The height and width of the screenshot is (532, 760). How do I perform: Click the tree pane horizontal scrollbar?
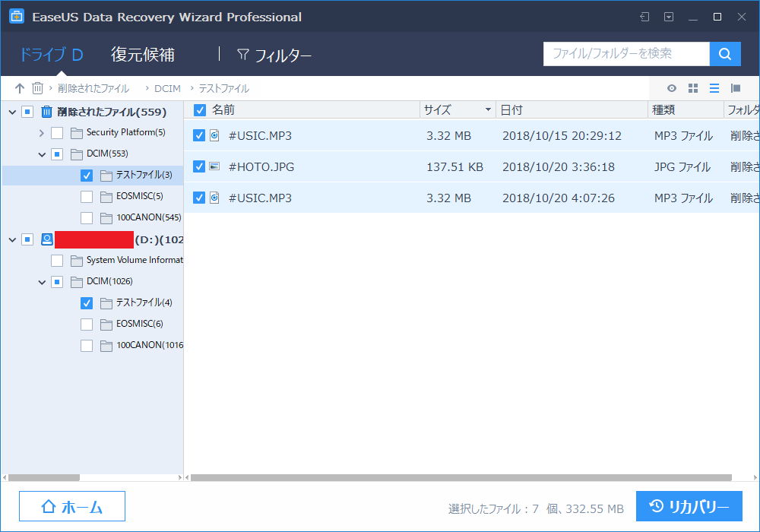[44, 478]
